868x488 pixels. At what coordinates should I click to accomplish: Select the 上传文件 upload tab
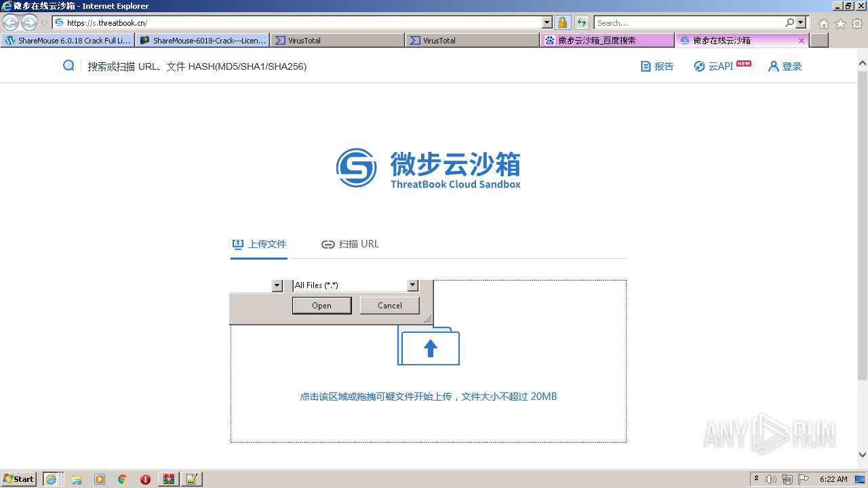259,244
